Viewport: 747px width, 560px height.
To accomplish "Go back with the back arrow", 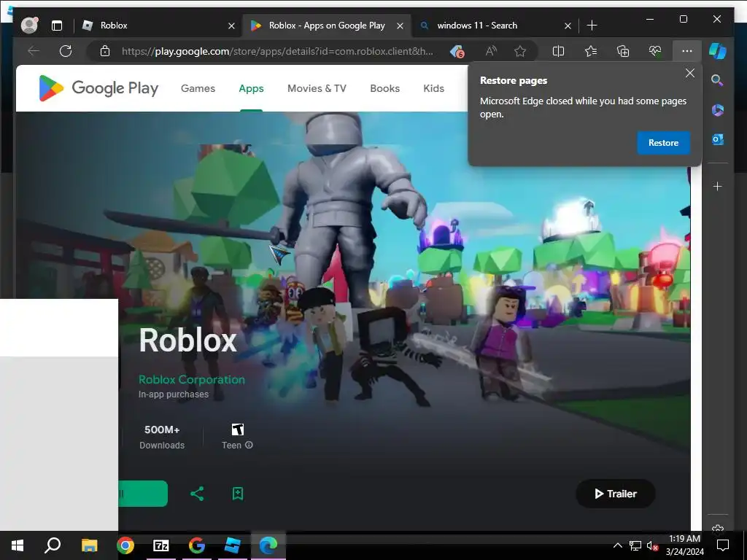I will [34, 51].
